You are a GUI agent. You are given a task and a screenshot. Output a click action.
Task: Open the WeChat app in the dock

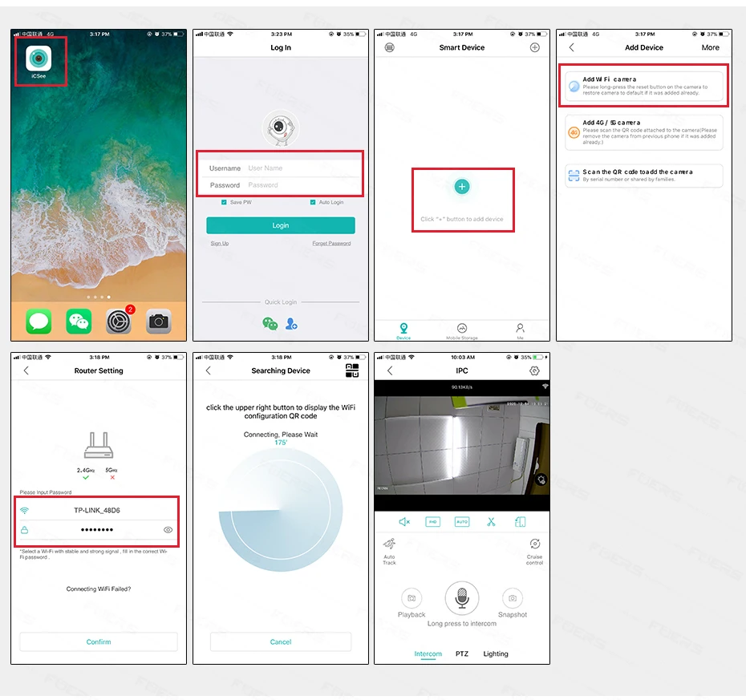pyautogui.click(x=79, y=322)
